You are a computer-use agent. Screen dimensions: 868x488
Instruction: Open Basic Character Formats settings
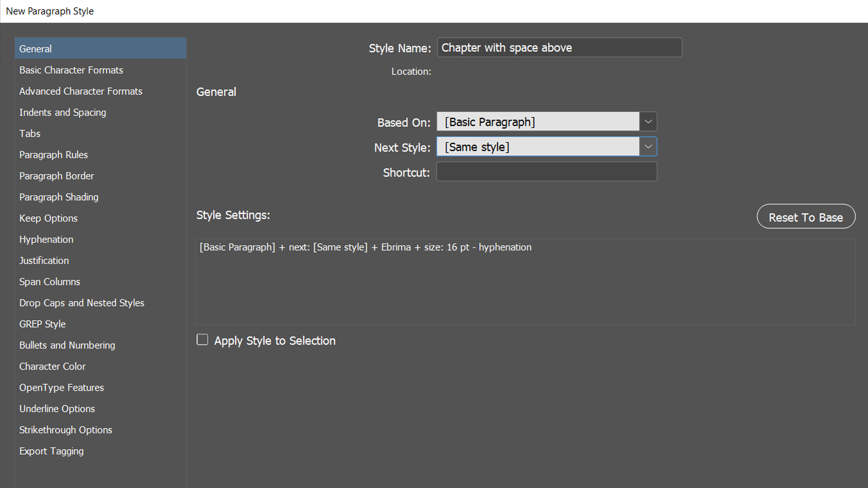tap(71, 70)
